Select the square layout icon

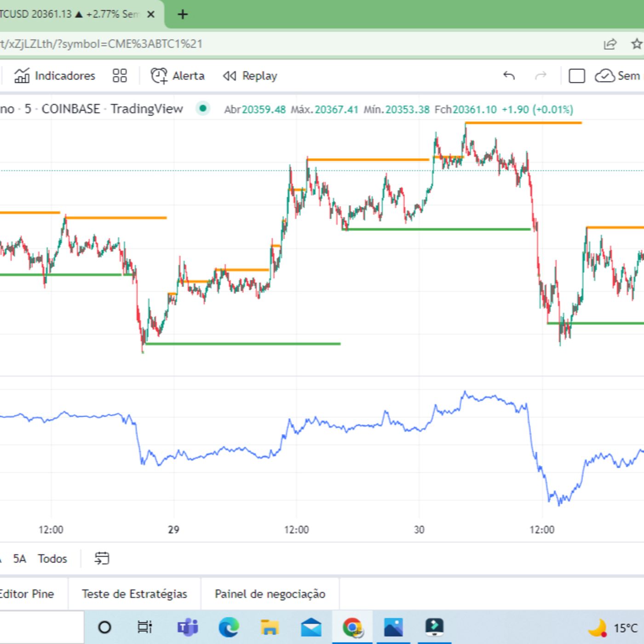tap(576, 76)
